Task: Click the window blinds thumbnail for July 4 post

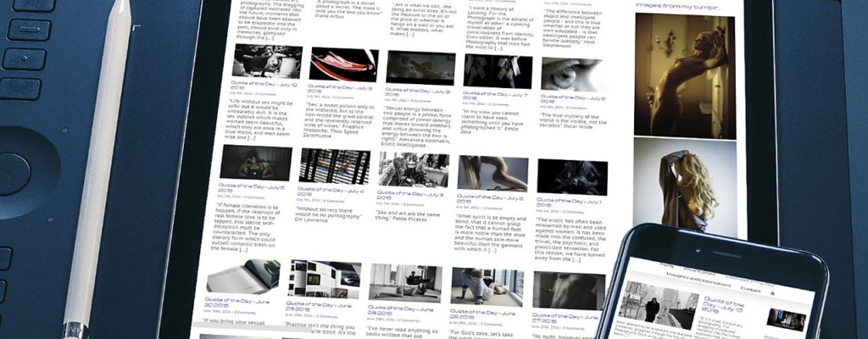Action: [x=334, y=166]
